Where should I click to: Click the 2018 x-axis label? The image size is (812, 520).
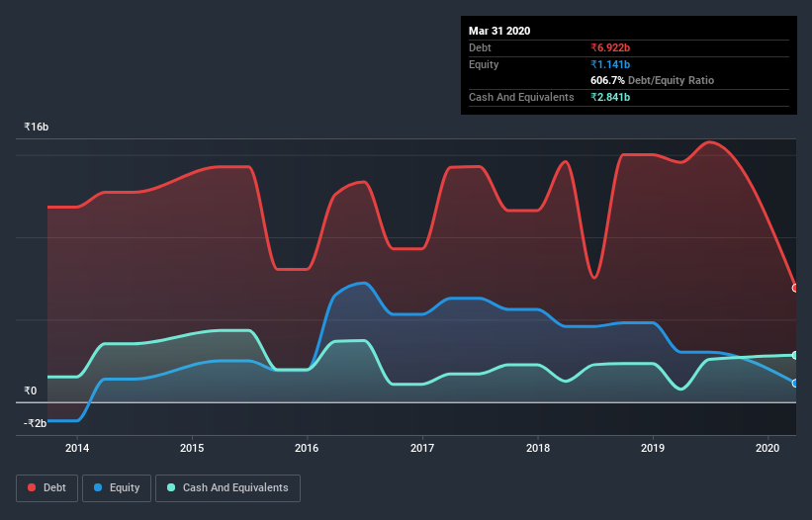coord(538,448)
